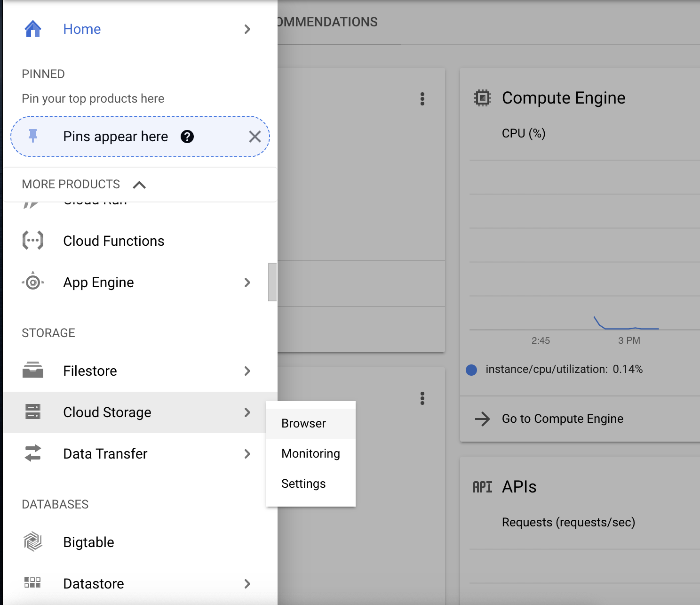This screenshot has width=700, height=605.
Task: Click the Cloud Functions icon
Action: 32,241
